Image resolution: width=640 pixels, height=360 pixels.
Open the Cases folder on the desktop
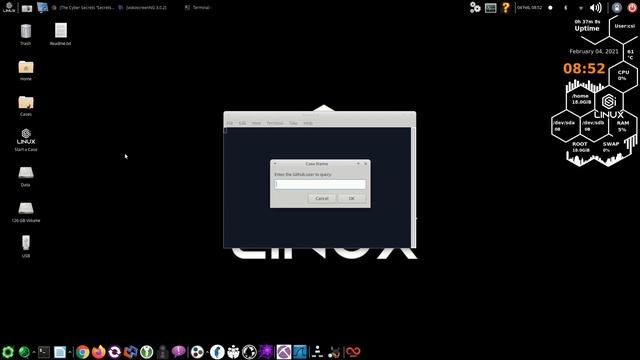point(26,105)
